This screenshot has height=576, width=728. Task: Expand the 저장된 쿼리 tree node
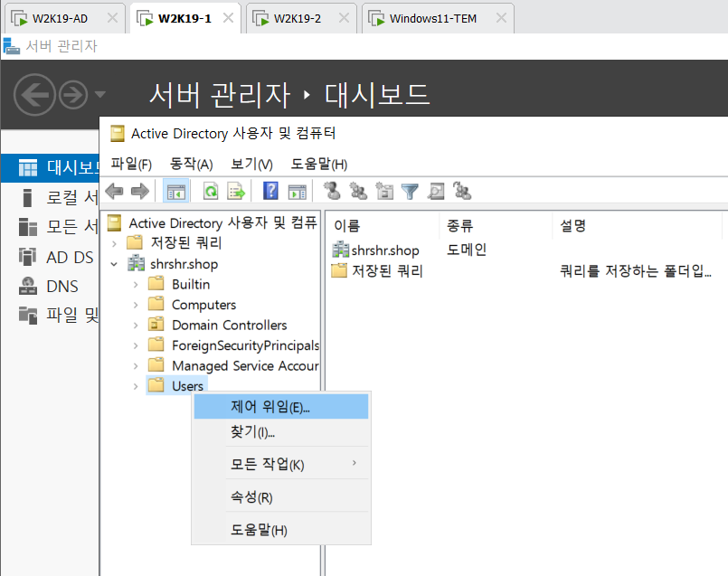tap(114, 243)
